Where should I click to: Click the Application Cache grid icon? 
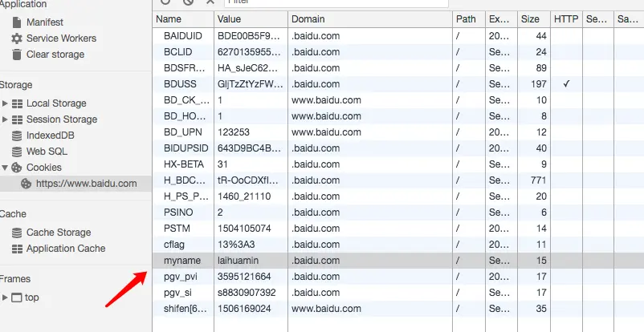click(x=17, y=249)
